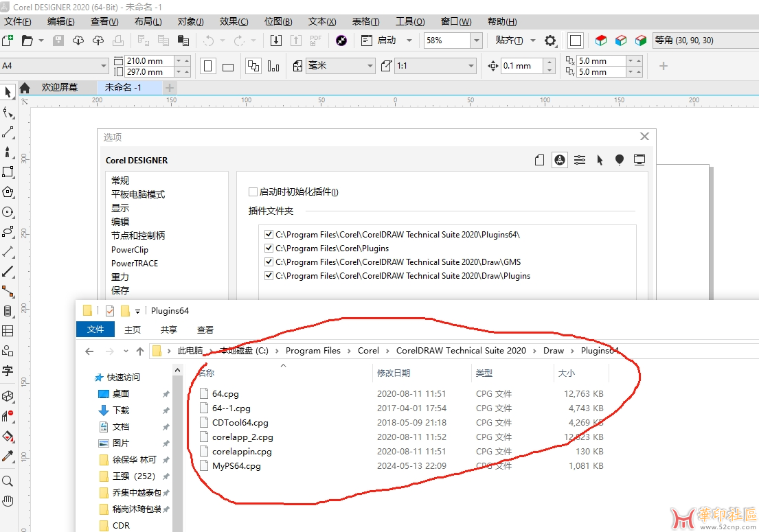The width and height of the screenshot is (759, 532).
Task: Click the Paste clipboard icon
Action: tap(183, 41)
